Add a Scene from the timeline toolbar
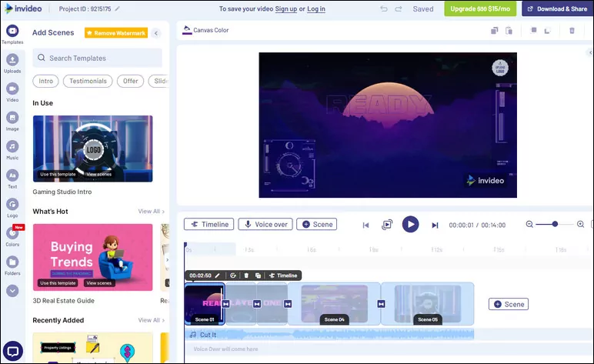 [x=317, y=224]
